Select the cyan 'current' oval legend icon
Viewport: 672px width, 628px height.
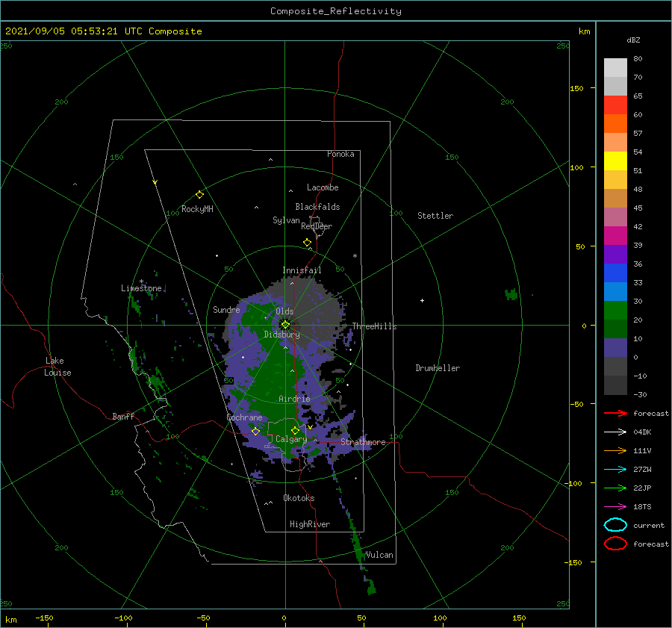[x=615, y=525]
